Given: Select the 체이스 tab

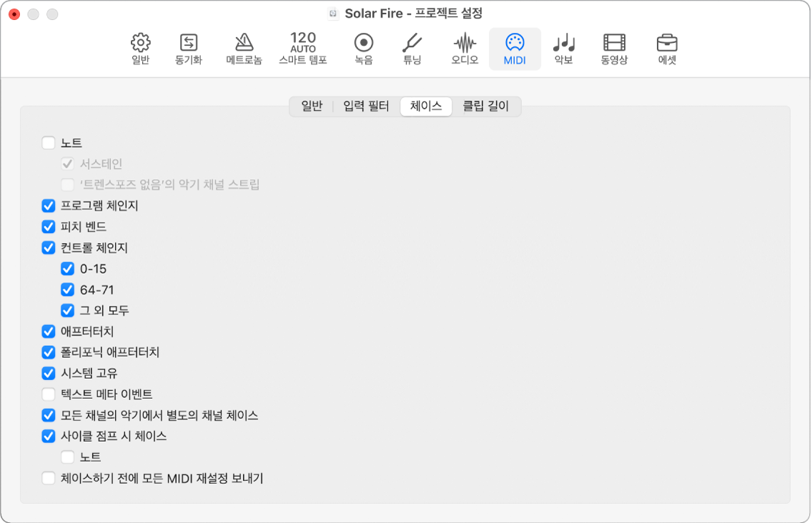Looking at the screenshot, I should point(426,106).
